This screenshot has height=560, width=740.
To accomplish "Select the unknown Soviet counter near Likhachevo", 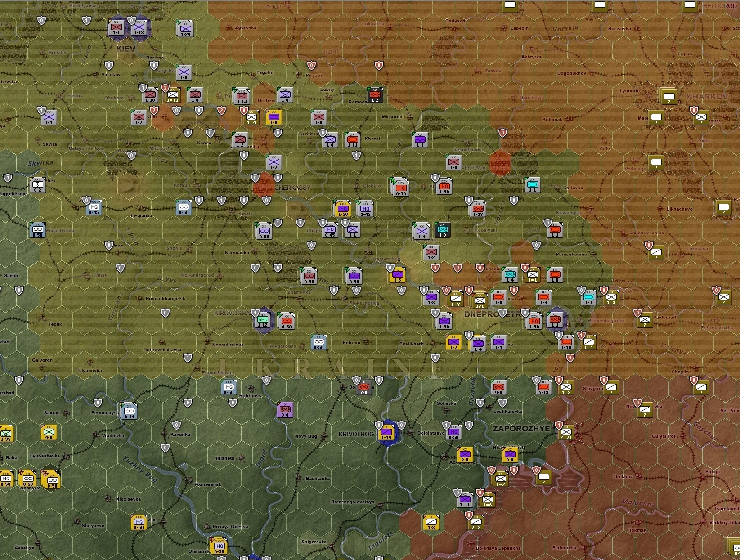I will pyautogui.click(x=724, y=207).
